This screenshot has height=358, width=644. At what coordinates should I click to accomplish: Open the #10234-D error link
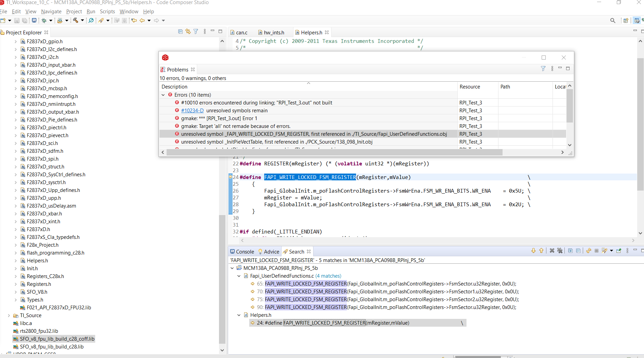point(192,111)
